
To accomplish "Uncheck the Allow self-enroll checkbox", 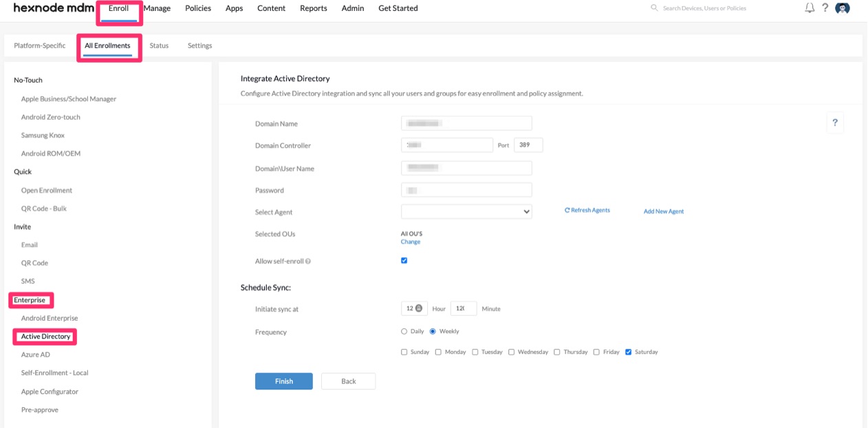I will (x=404, y=261).
